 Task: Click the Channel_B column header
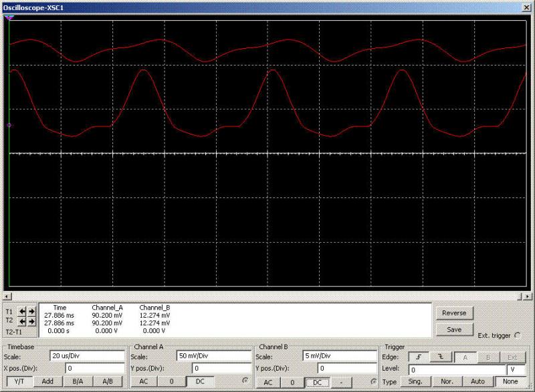154,308
